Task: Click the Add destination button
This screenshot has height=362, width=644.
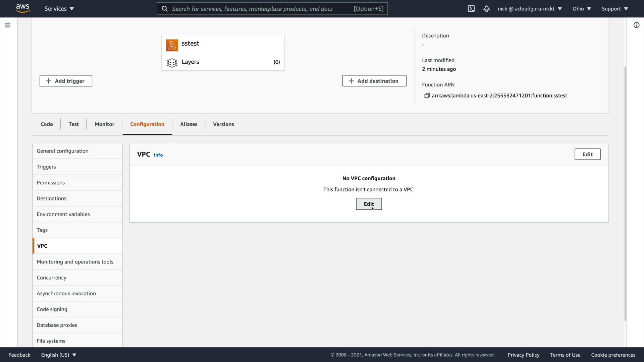Action: pos(374,81)
